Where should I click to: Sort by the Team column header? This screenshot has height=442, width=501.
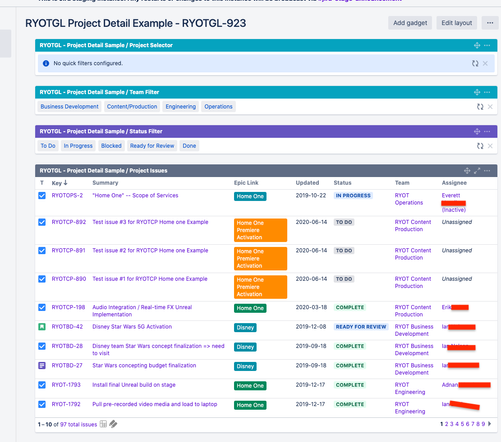(402, 183)
